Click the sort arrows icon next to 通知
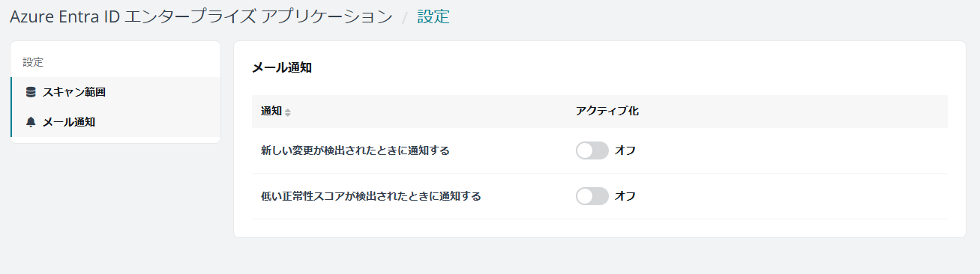This screenshot has width=980, height=274. [288, 112]
